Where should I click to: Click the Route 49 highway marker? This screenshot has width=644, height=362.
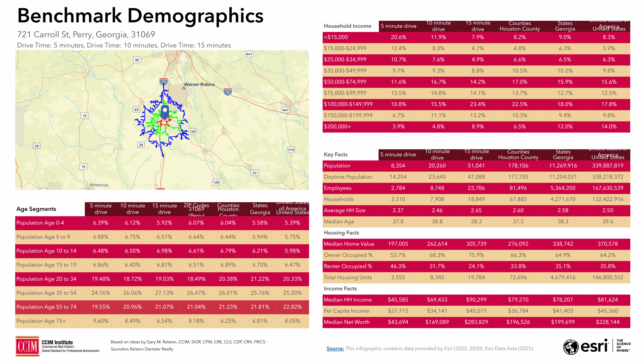(136, 109)
